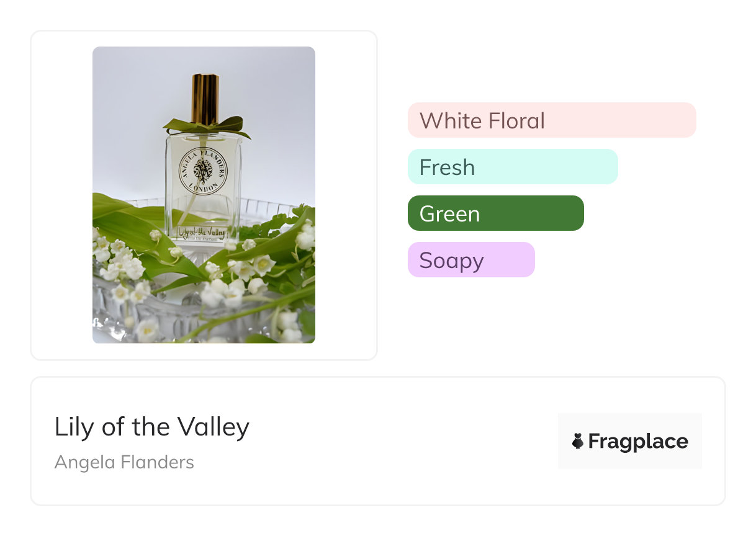Click the blank space between title and logo
756x536 pixels.
[x=403, y=441]
